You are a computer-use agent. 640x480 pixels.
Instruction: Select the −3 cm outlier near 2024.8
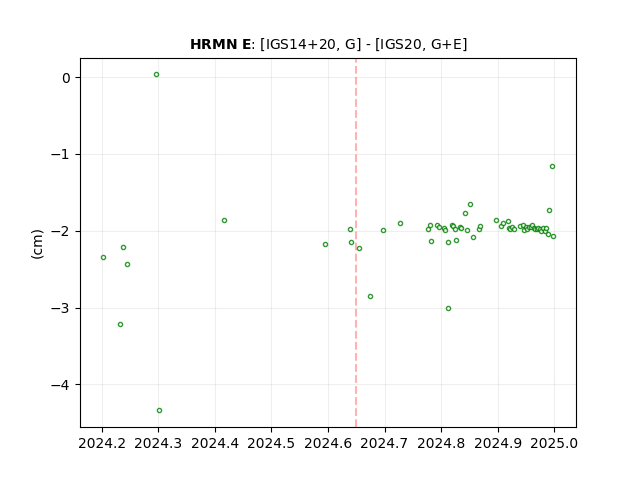(449, 309)
